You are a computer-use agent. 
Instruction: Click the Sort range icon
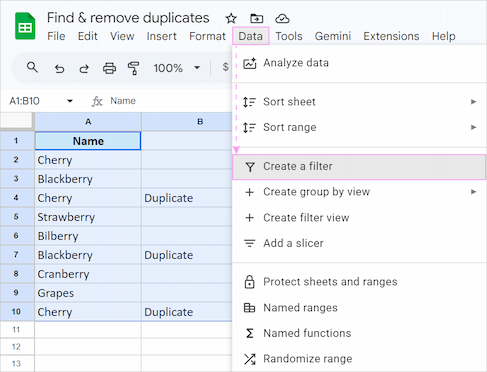point(249,128)
